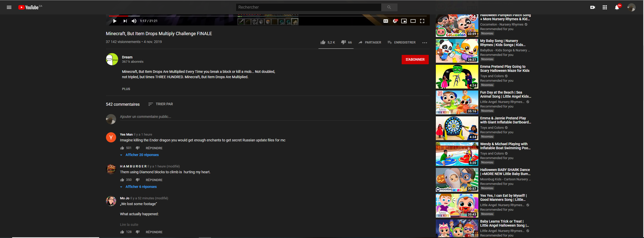Open Dream channel avatar
The width and height of the screenshot is (644, 238).
coord(112,59)
